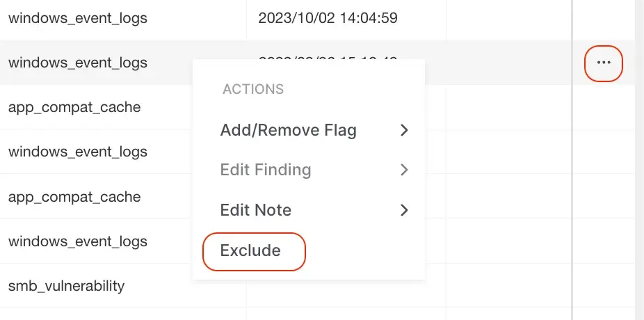Click windows_event_logs just above smb_vulnerability

pyautogui.click(x=78, y=241)
